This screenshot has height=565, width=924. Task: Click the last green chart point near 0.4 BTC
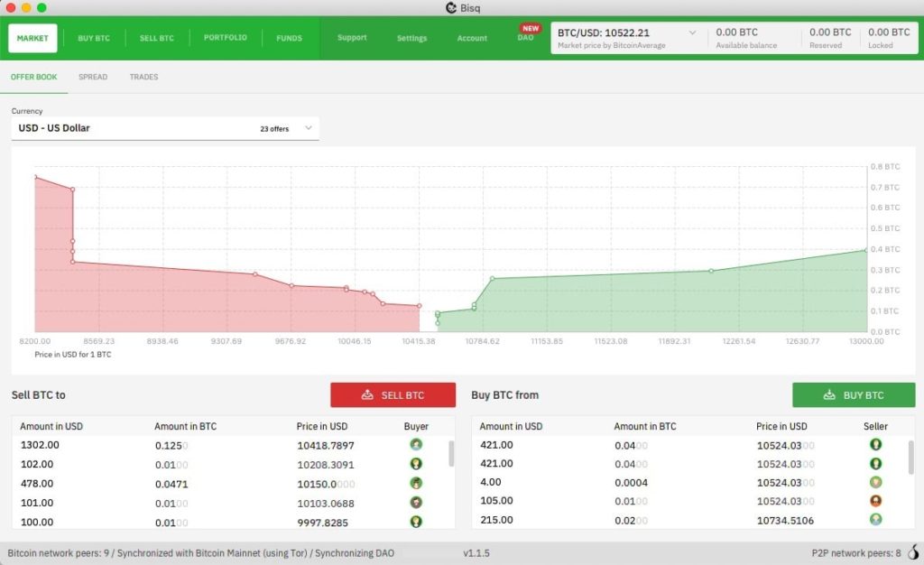tap(865, 250)
